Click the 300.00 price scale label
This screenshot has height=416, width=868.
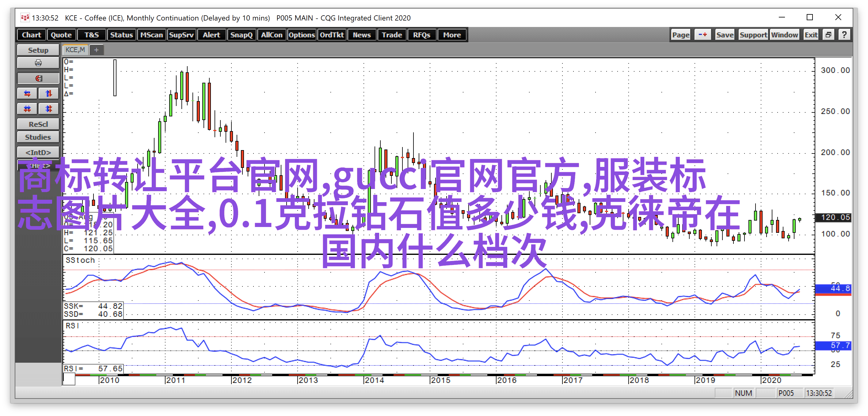(x=835, y=70)
